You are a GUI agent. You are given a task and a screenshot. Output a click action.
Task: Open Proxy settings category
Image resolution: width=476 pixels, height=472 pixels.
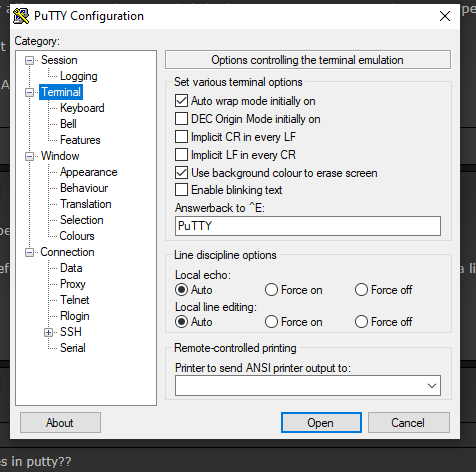73,284
